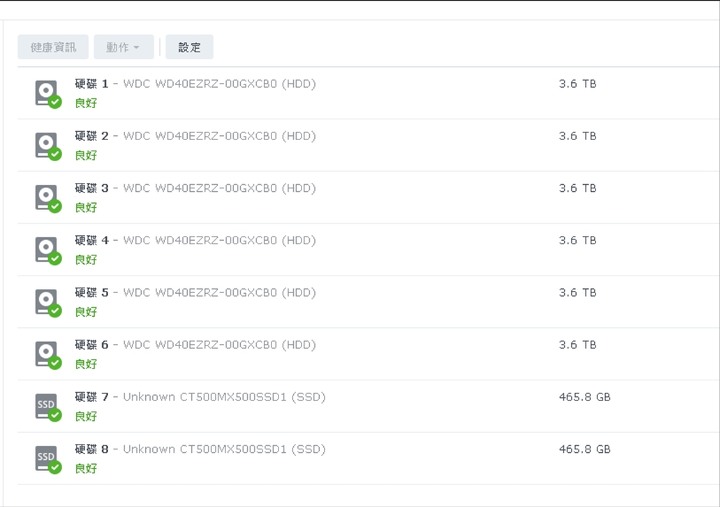Select 硬碟 7 Unknown CT500MX500SSD1 row title
This screenshot has width=720, height=507.
pyautogui.click(x=200, y=397)
